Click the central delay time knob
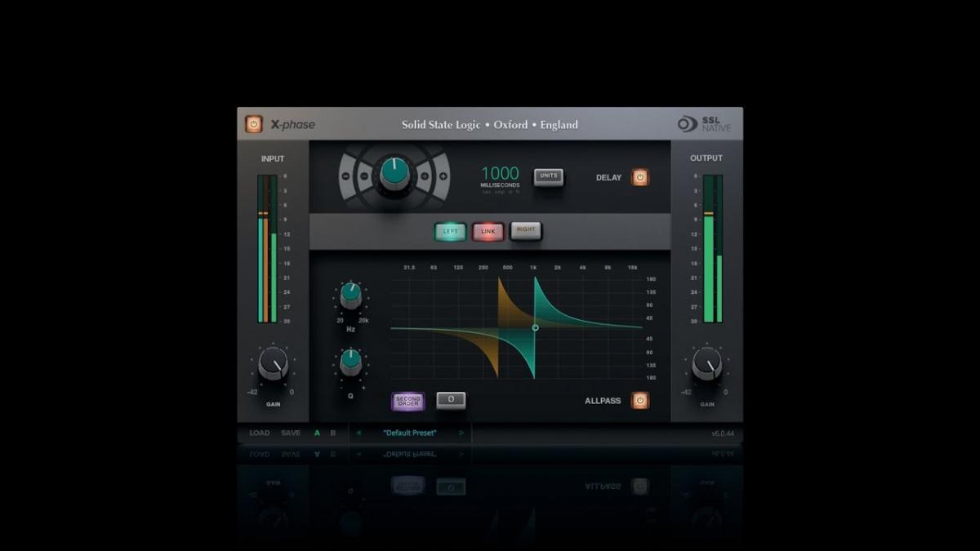The width and height of the screenshot is (980, 551). [394, 173]
